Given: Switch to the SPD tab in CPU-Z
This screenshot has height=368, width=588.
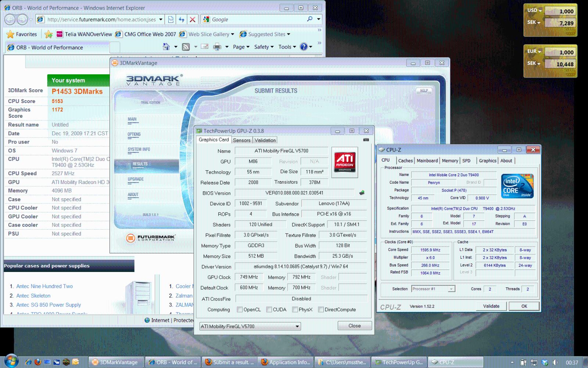Looking at the screenshot, I should [x=466, y=160].
